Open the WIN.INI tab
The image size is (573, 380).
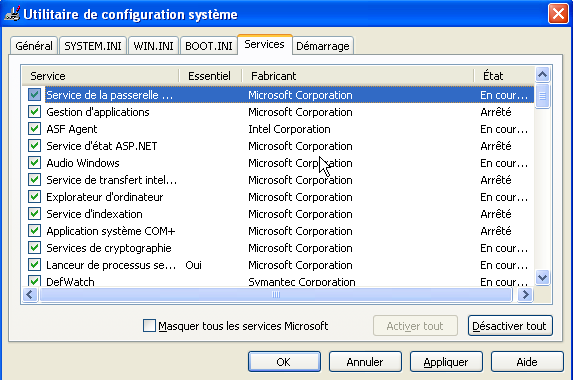click(x=153, y=46)
